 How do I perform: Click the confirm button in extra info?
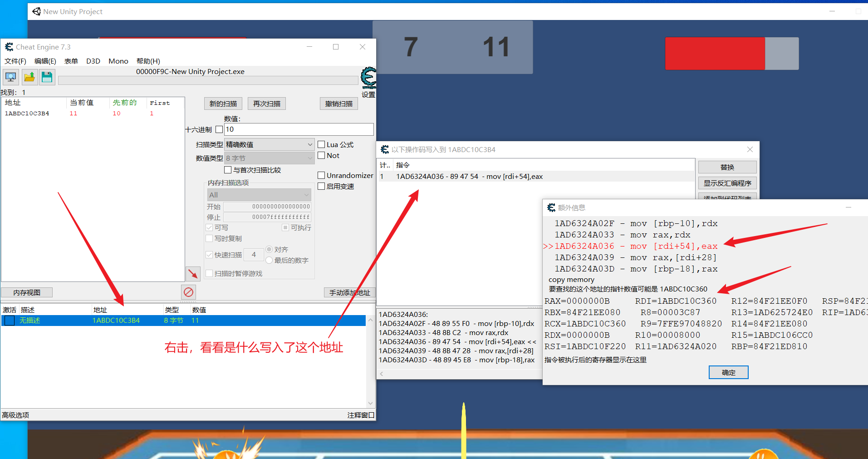coord(729,372)
